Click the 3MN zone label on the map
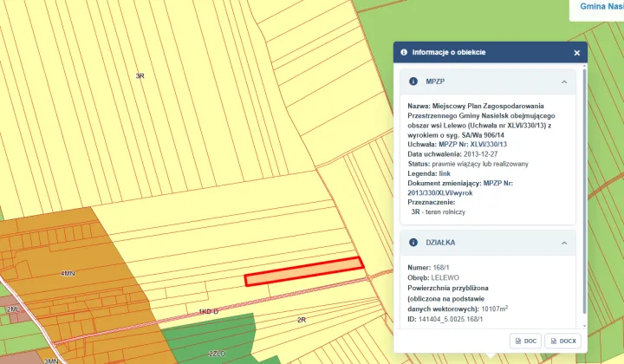Viewport: 624px width, 364px height. [51, 361]
